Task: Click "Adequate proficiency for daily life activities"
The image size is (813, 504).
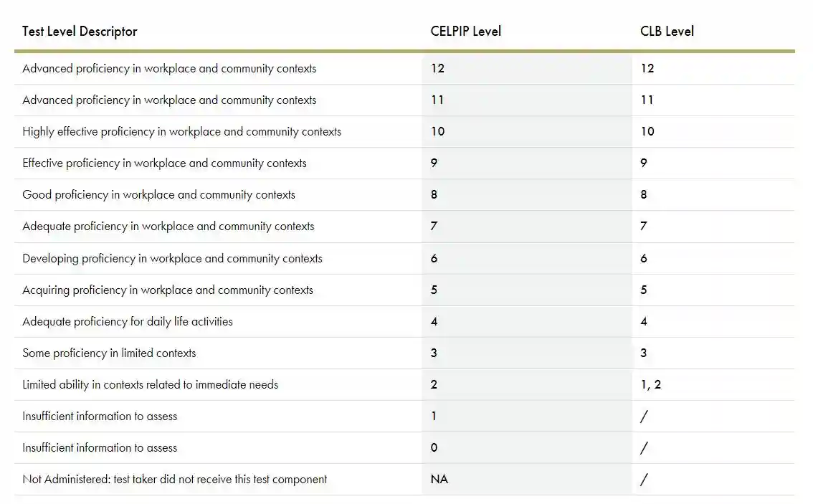Action: (128, 322)
